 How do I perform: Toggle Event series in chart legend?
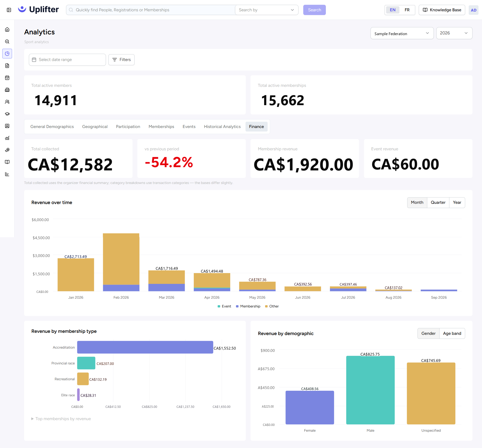tap(224, 306)
